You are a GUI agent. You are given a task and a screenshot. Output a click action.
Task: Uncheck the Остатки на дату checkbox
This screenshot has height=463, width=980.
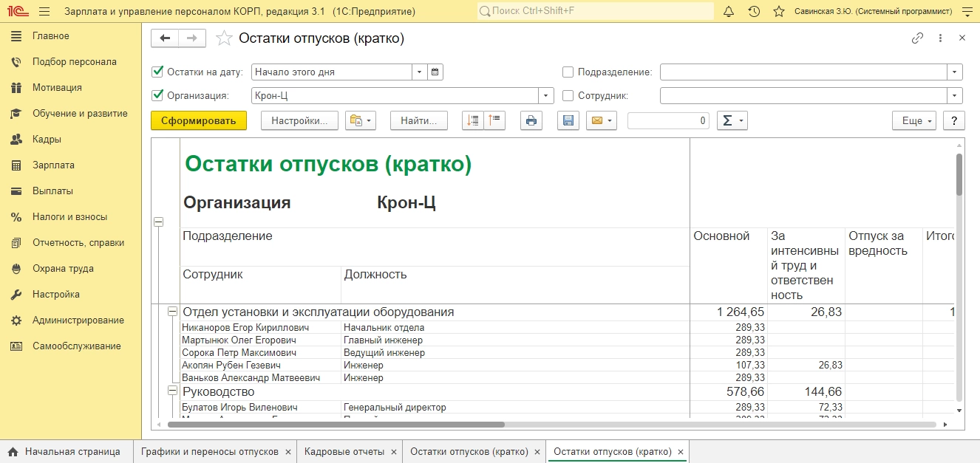click(157, 72)
